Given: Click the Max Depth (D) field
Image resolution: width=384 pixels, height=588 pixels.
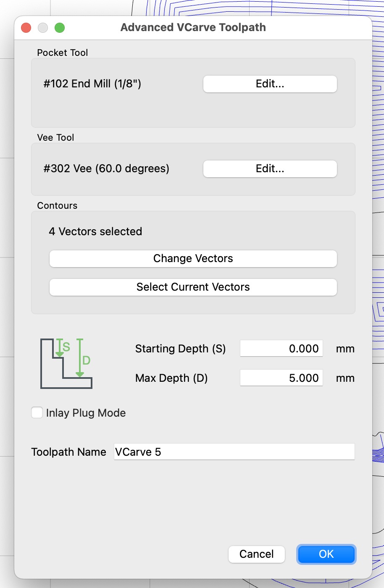Looking at the screenshot, I should coord(281,378).
